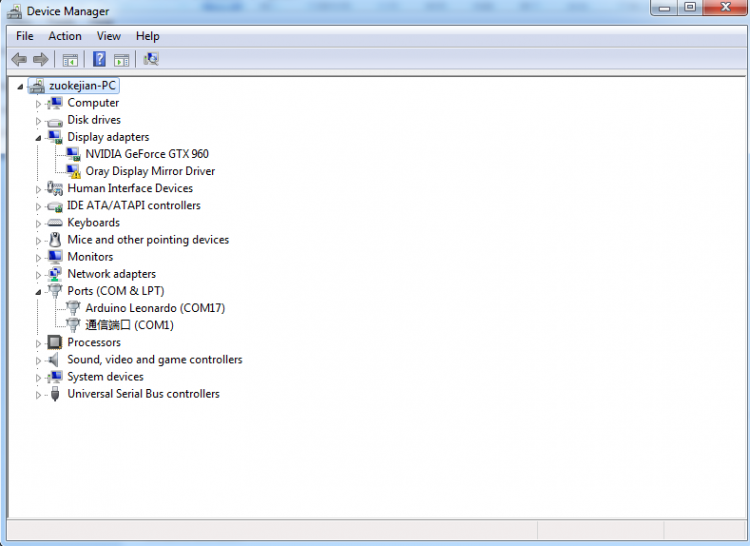Viewport: 750px width, 546px height.
Task: Expand the Network adapters category
Action: (x=39, y=274)
